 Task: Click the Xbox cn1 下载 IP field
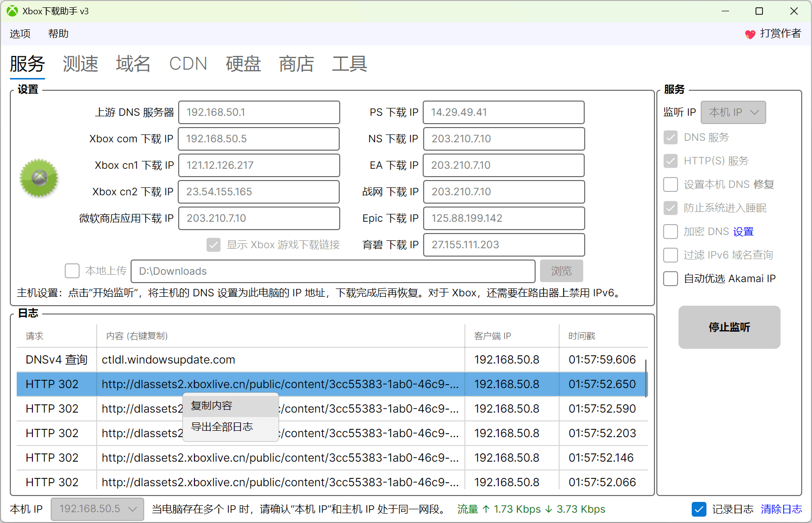pyautogui.click(x=259, y=165)
